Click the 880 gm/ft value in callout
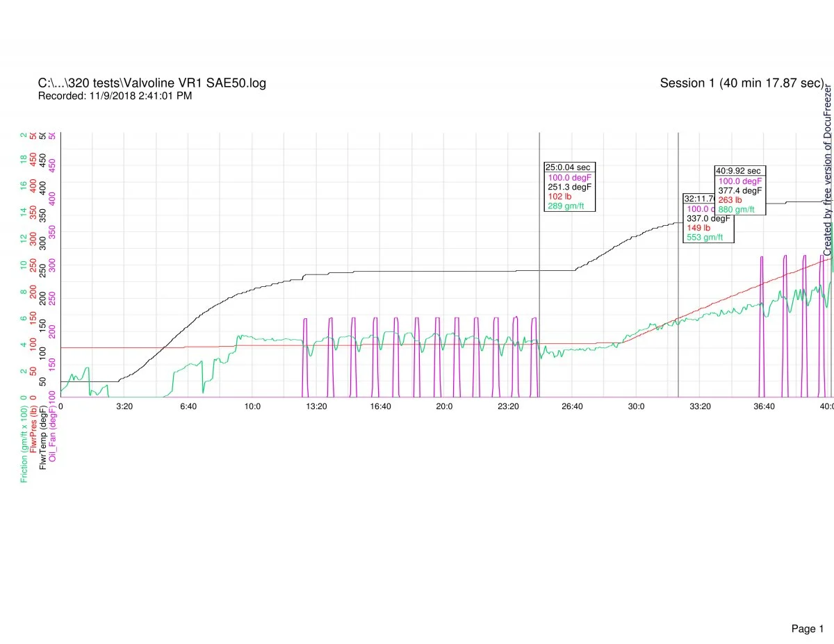 (x=737, y=209)
